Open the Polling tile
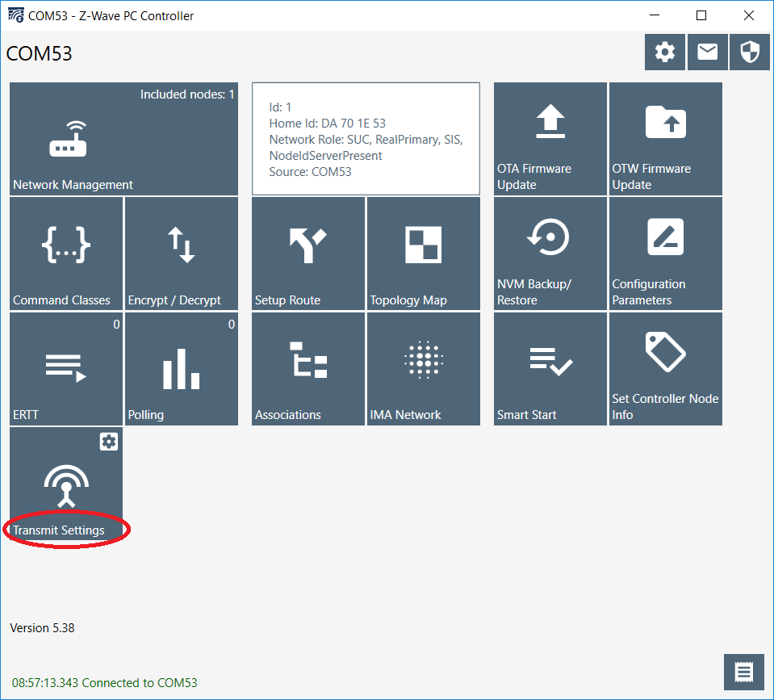The image size is (774, 700). [181, 369]
